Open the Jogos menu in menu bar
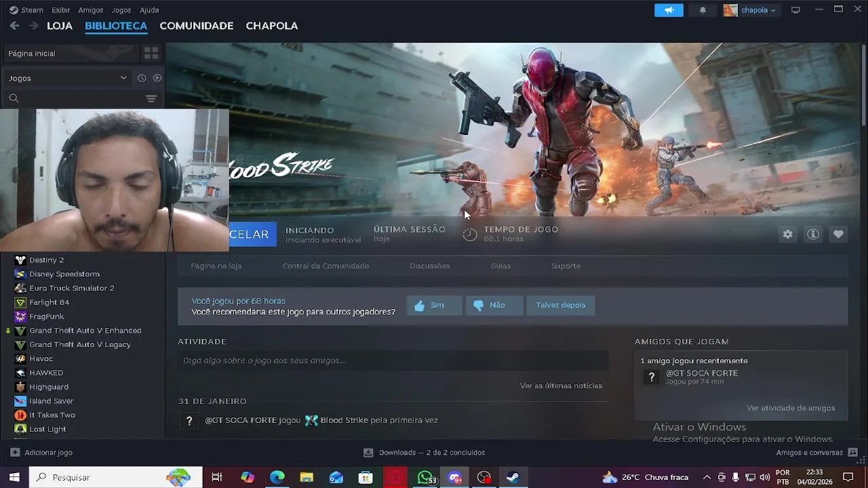This screenshot has height=488, width=868. (x=121, y=10)
